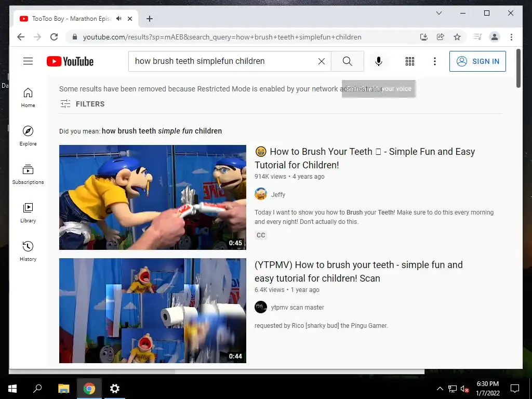Open Jeffy brush teeth video thumbnail
The height and width of the screenshot is (399, 532).
coord(153,197)
